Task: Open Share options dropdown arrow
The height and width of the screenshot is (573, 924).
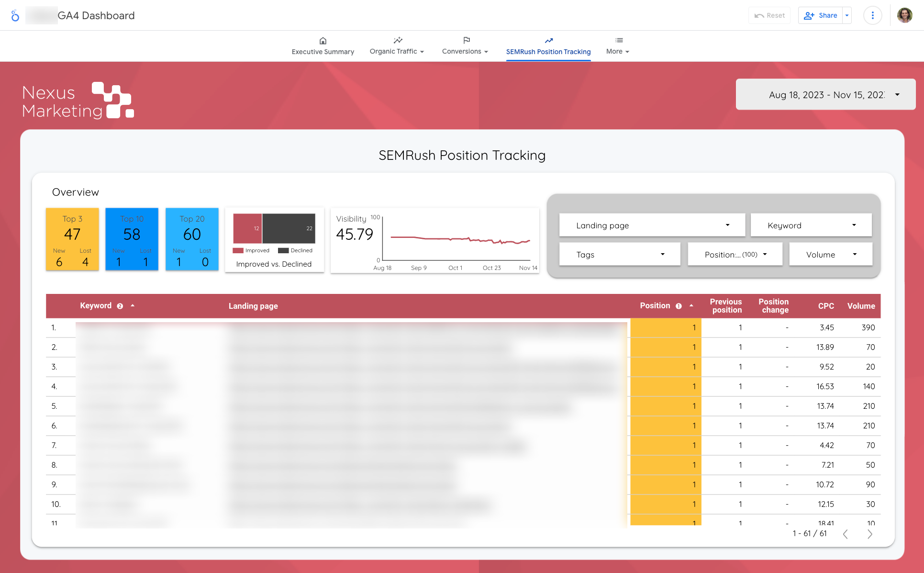Action: tap(847, 15)
